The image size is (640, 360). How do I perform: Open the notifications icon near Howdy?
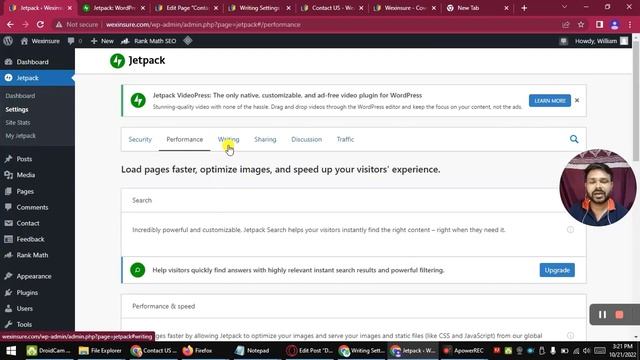click(x=563, y=41)
